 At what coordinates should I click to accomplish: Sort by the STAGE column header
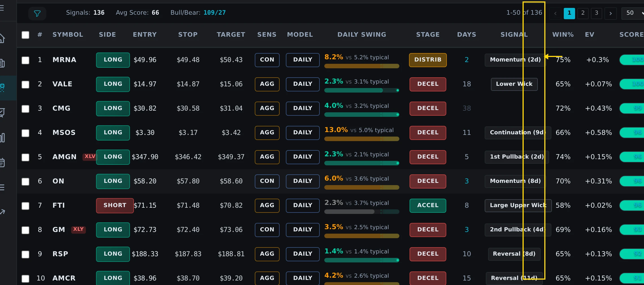[x=428, y=34]
